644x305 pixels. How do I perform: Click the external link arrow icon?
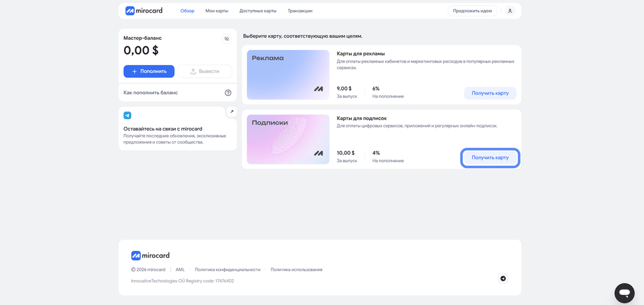tap(231, 111)
